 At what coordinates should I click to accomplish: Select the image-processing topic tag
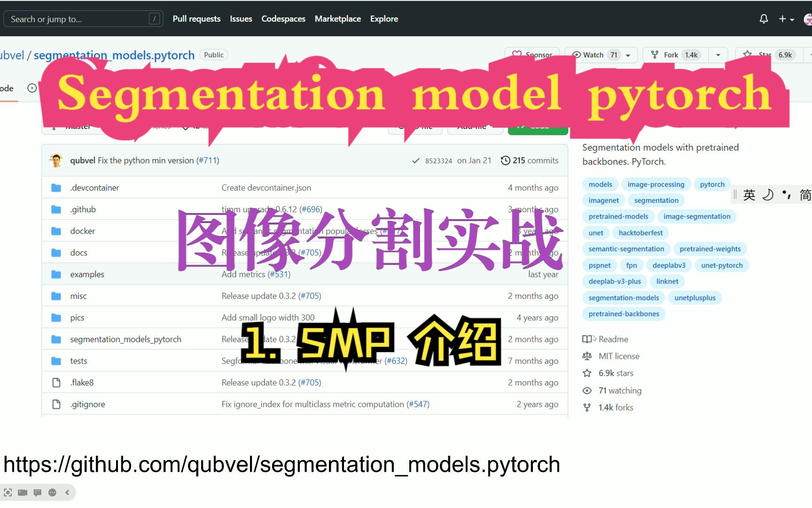click(x=656, y=184)
